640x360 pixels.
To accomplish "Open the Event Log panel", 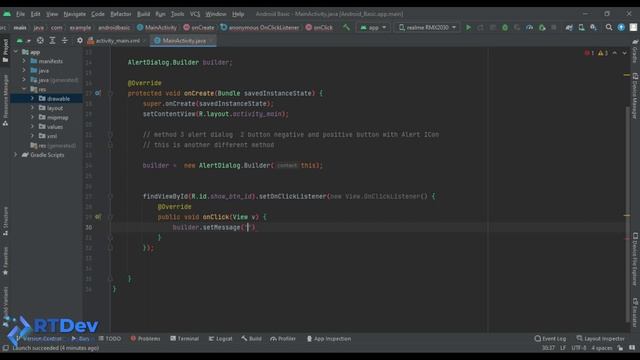I will [550, 339].
